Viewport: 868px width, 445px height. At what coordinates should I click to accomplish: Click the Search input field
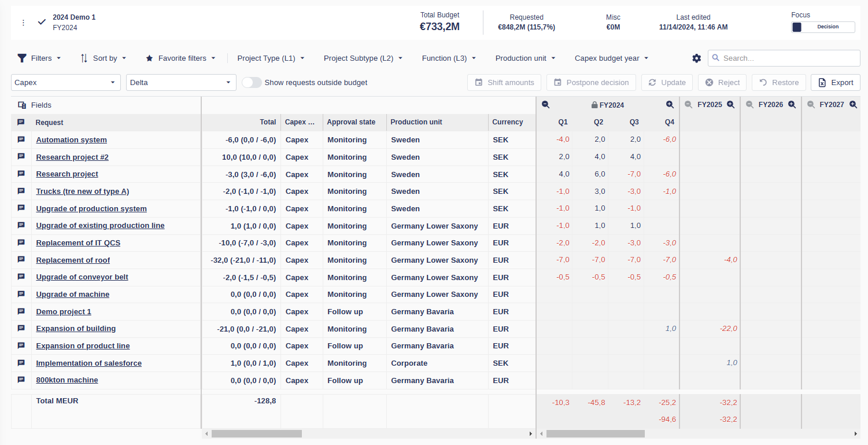[x=784, y=58]
